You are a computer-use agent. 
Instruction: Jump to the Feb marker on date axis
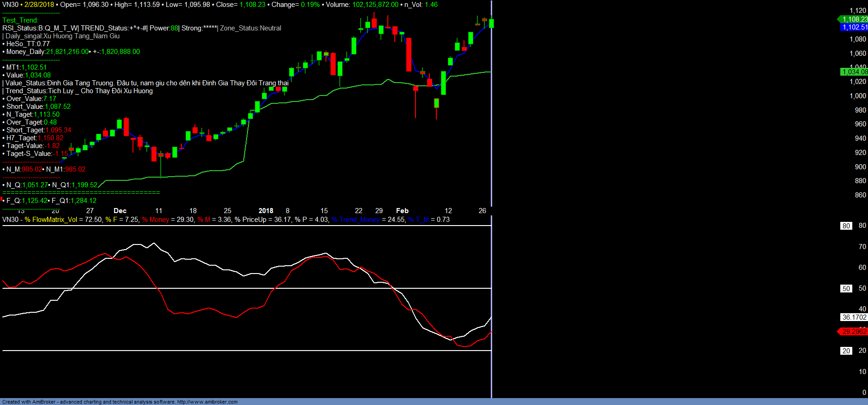tap(402, 211)
